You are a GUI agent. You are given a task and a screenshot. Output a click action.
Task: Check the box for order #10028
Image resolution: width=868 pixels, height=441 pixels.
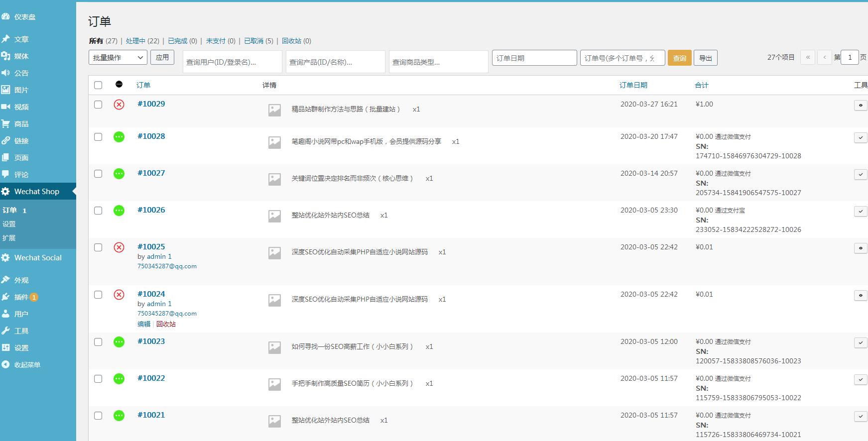click(x=98, y=137)
